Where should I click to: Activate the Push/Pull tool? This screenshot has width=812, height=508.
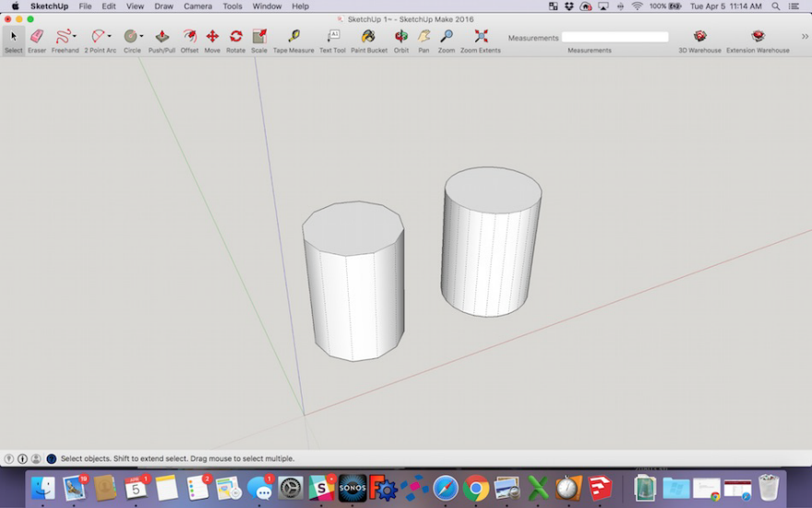click(161, 37)
